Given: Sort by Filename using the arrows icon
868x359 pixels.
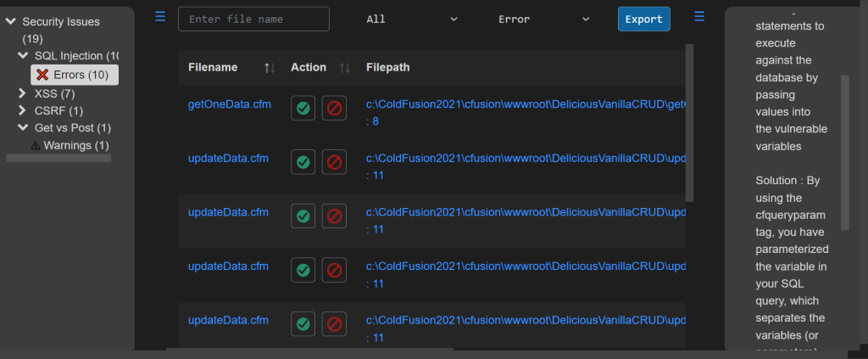Looking at the screenshot, I should click(x=270, y=67).
